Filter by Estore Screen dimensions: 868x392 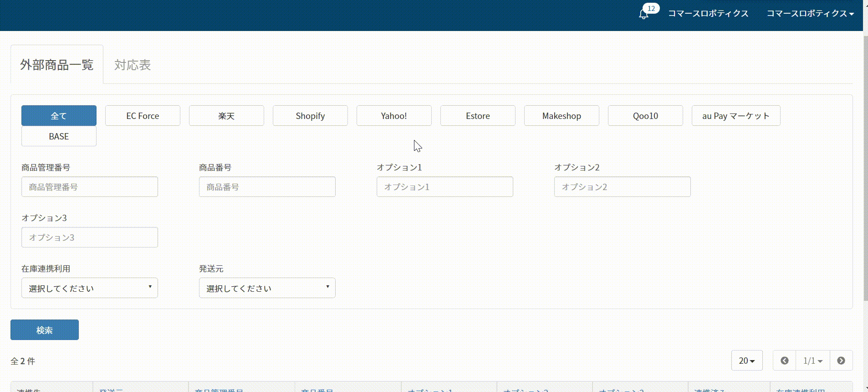478,116
